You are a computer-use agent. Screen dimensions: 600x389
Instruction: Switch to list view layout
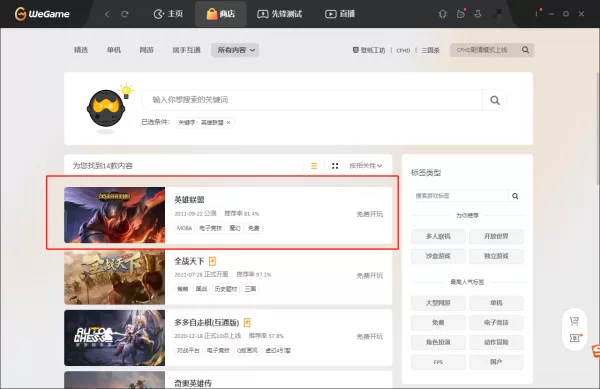[314, 166]
